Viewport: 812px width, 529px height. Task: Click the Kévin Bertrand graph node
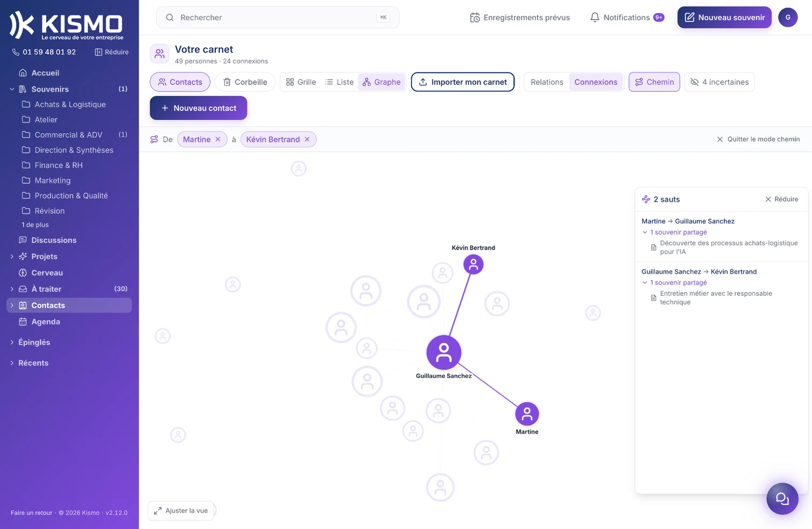point(473,264)
